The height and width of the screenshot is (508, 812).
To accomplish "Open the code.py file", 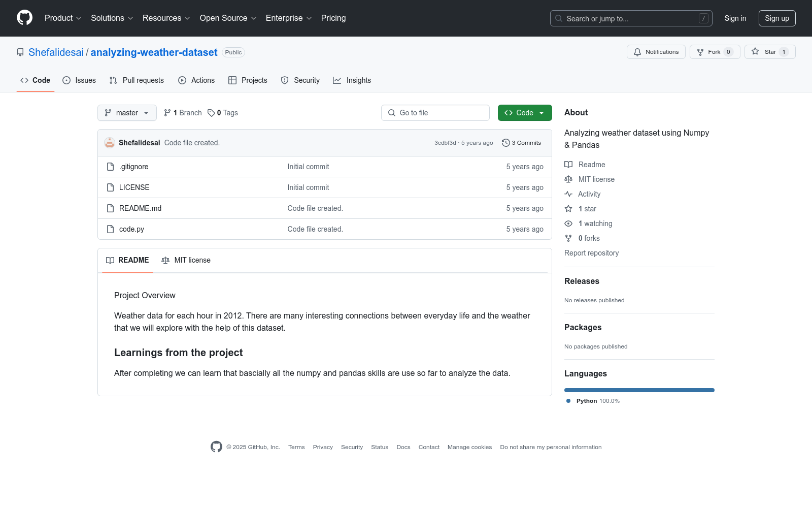I will tap(131, 229).
